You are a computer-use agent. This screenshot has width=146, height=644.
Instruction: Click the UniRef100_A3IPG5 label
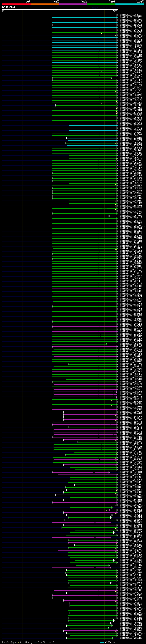click(x=131, y=590)
